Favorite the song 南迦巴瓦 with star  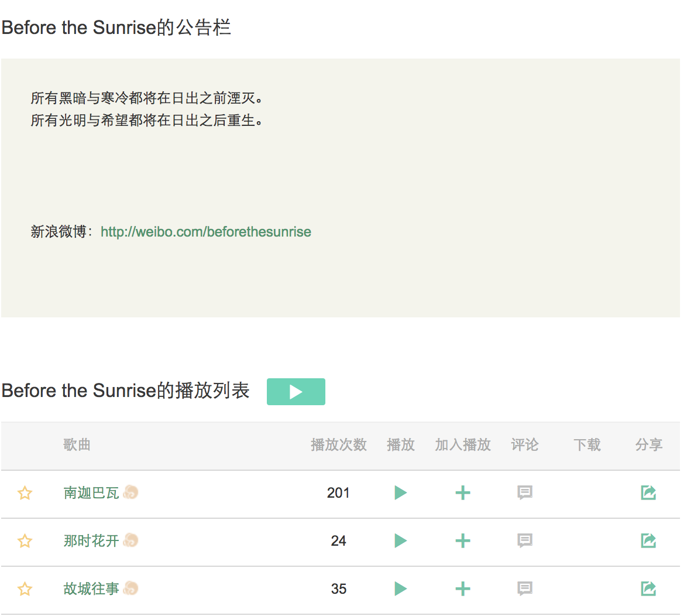click(25, 493)
